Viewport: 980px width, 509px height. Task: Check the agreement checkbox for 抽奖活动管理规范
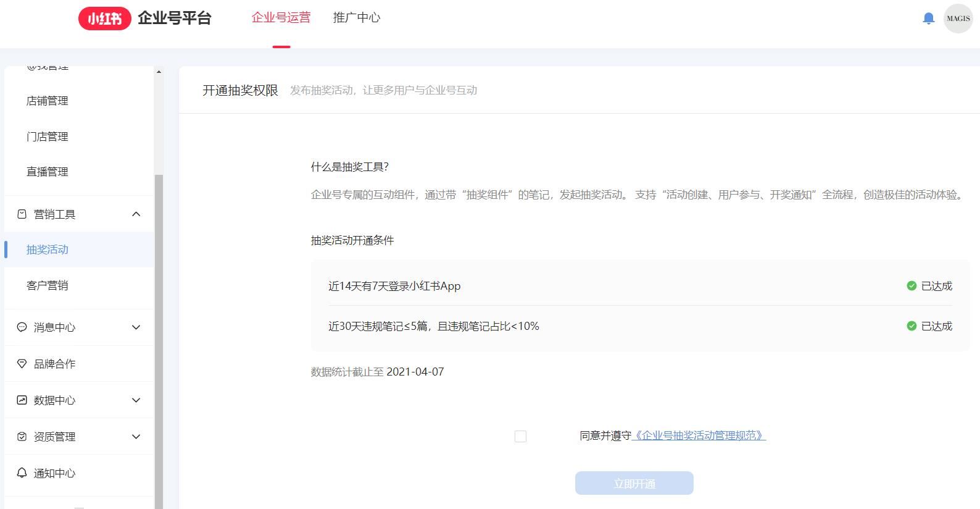click(x=520, y=437)
